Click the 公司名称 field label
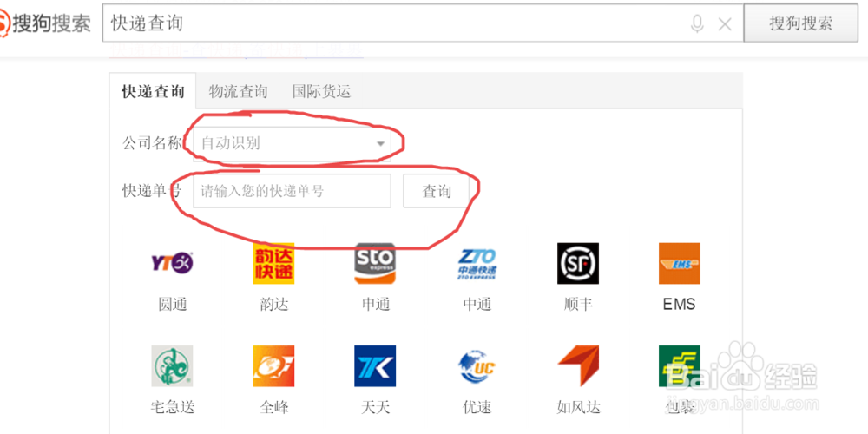Image resolution: width=868 pixels, height=434 pixels. pos(152,144)
